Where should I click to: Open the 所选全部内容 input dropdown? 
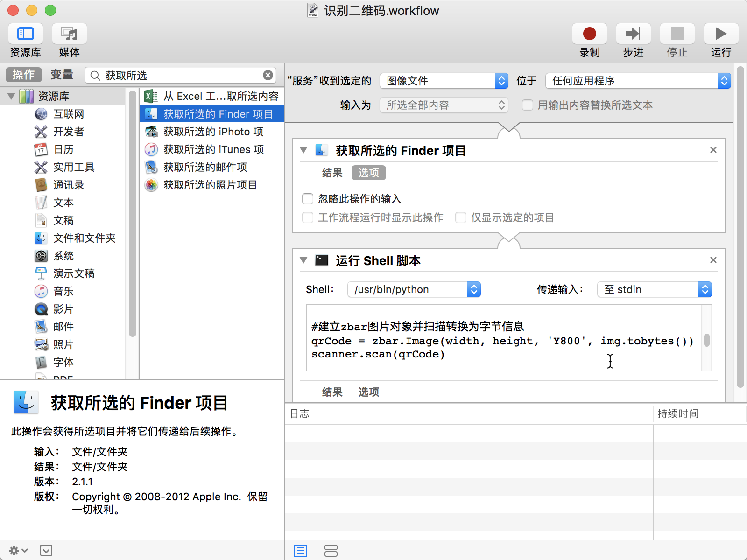point(444,105)
